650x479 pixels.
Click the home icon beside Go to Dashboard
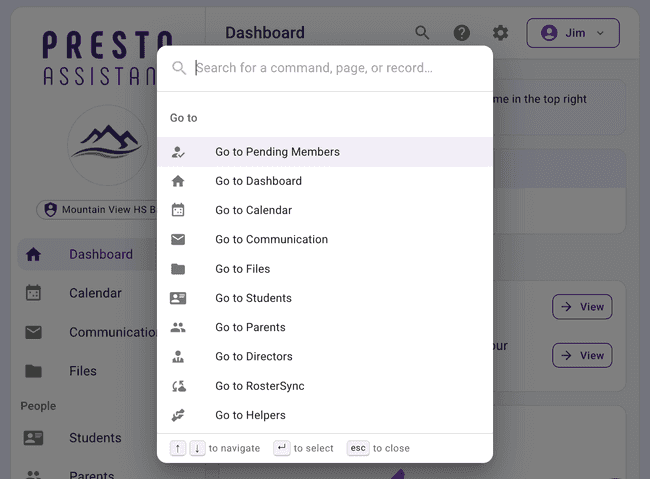(178, 181)
